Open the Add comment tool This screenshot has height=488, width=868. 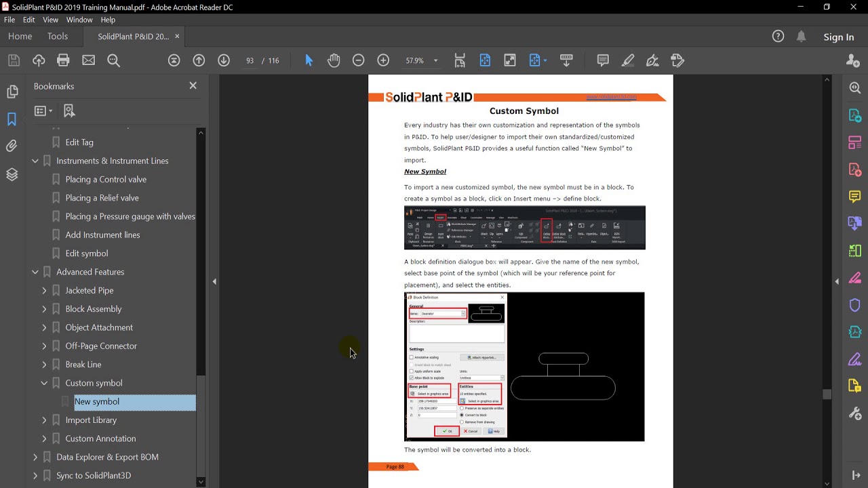603,60
